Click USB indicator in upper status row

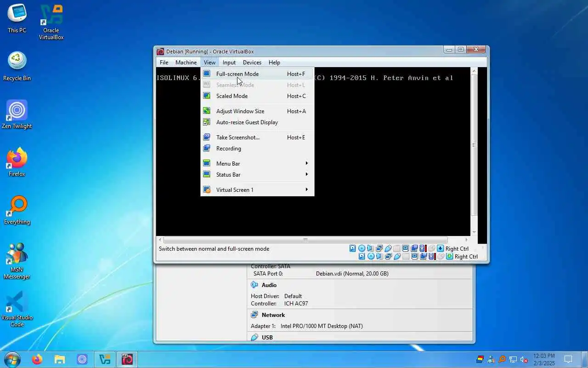click(388, 248)
